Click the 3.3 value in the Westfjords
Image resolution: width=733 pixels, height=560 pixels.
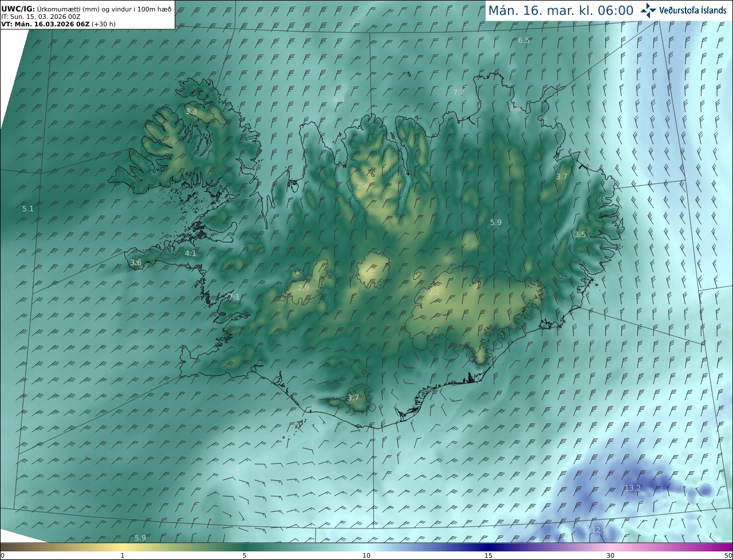pos(191,112)
